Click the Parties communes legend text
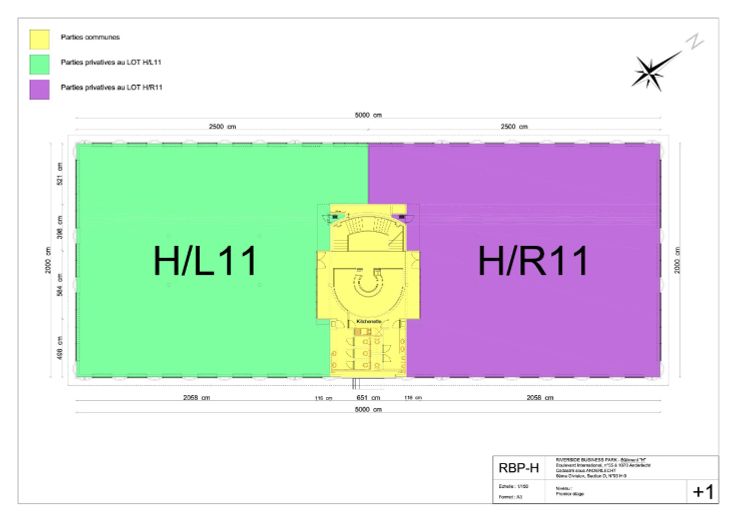 [x=90, y=37]
